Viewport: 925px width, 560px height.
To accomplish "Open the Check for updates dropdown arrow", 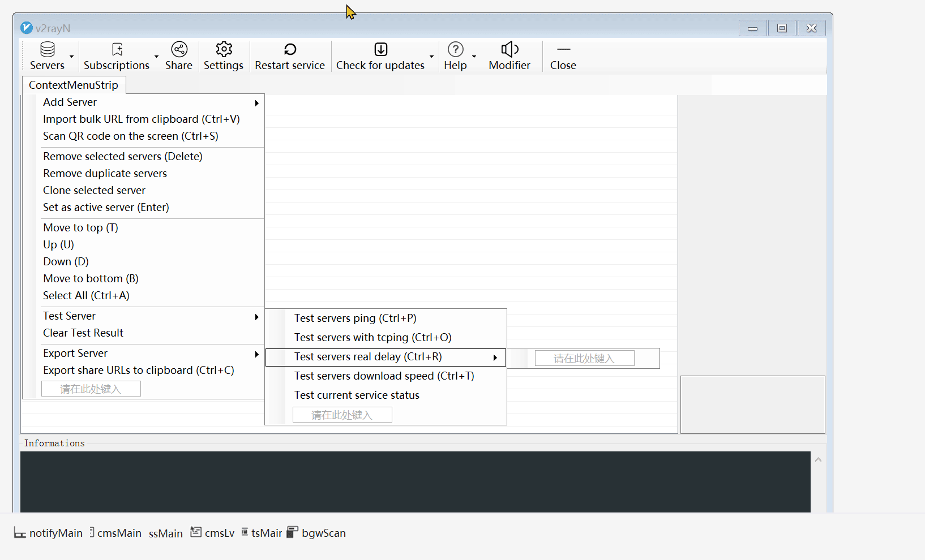I will [431, 57].
